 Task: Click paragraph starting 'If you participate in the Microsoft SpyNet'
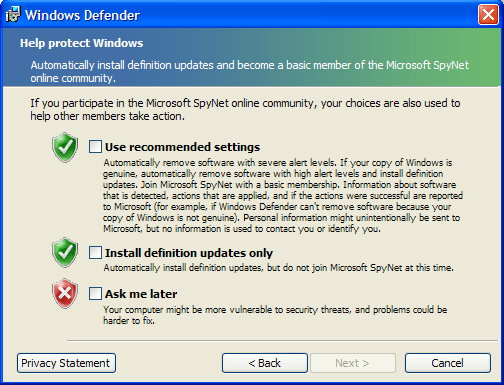click(x=245, y=110)
